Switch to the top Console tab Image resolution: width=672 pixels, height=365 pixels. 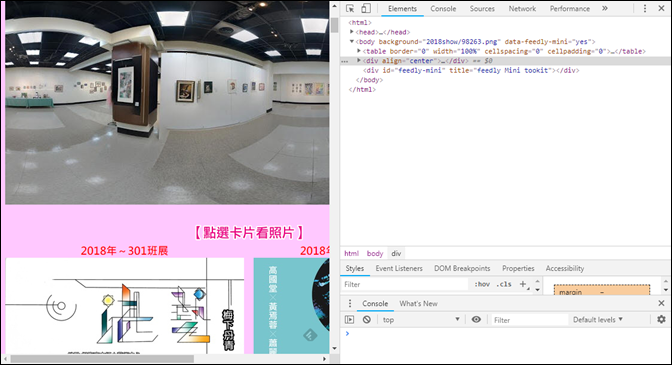[x=443, y=9]
